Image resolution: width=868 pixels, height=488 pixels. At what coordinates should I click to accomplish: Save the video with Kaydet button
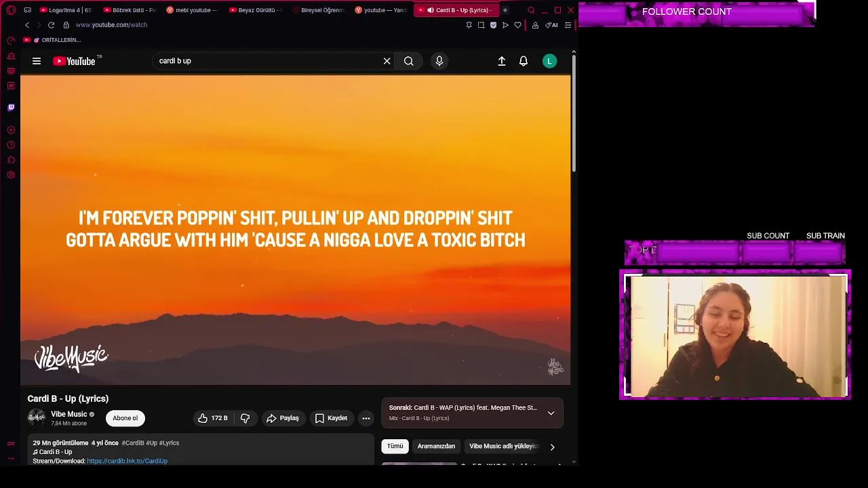click(x=331, y=418)
